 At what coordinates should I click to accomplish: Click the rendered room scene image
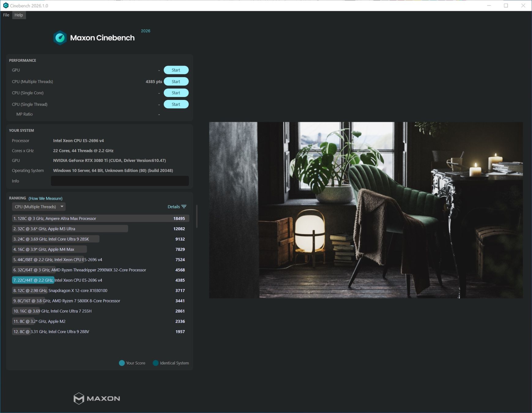366,210
